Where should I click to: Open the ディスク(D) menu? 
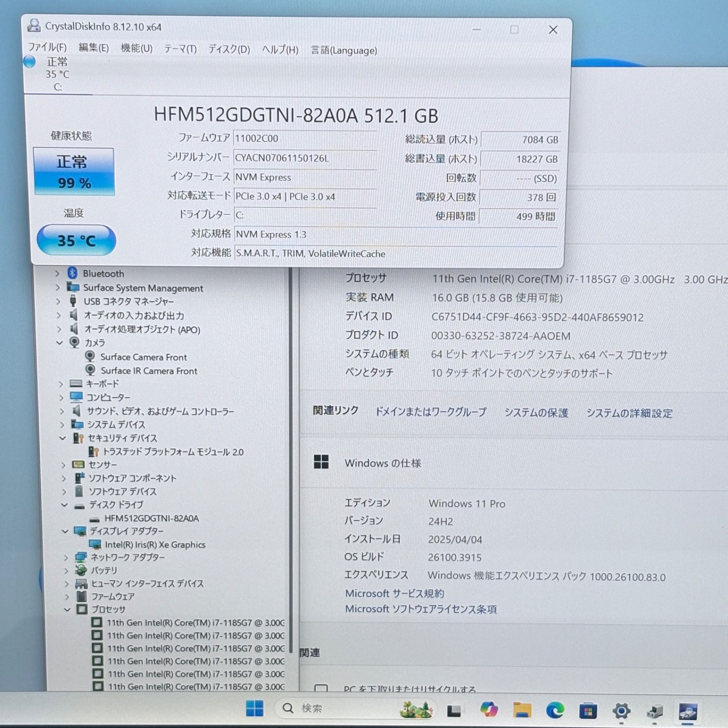click(x=229, y=49)
